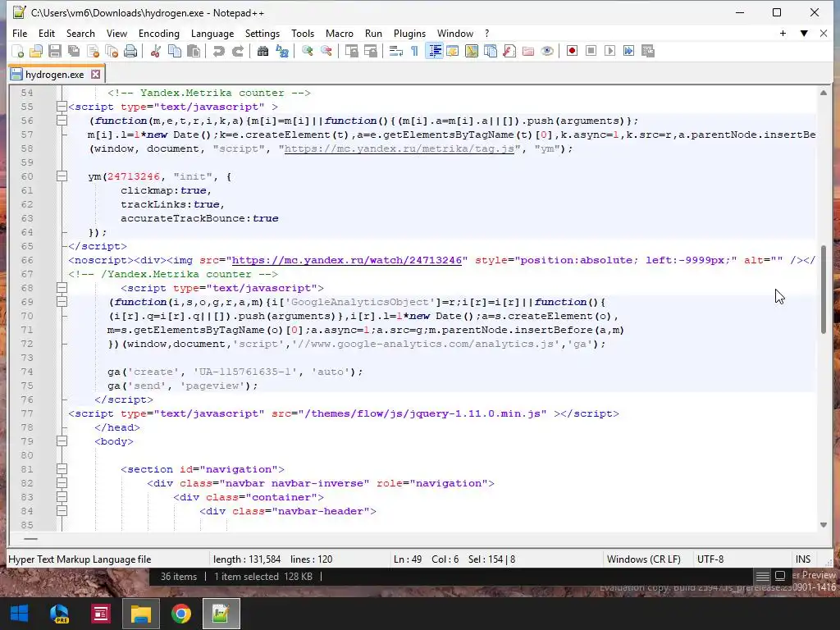This screenshot has width=840, height=630.
Task: Toggle word wrap using the toolbar icon
Action: point(396,51)
